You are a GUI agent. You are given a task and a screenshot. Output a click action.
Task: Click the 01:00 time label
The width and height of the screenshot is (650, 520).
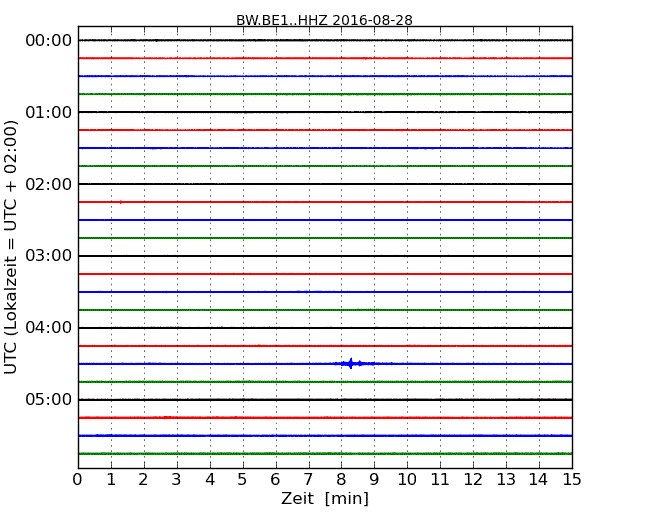click(x=49, y=112)
